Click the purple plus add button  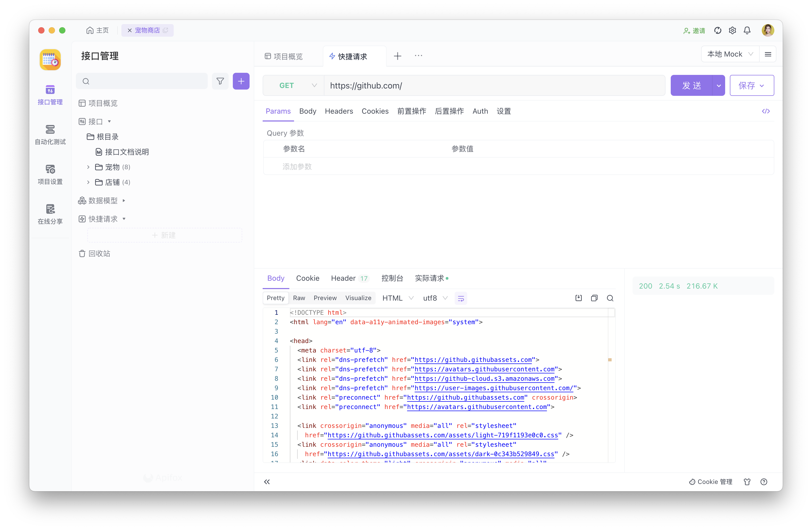[x=241, y=81]
